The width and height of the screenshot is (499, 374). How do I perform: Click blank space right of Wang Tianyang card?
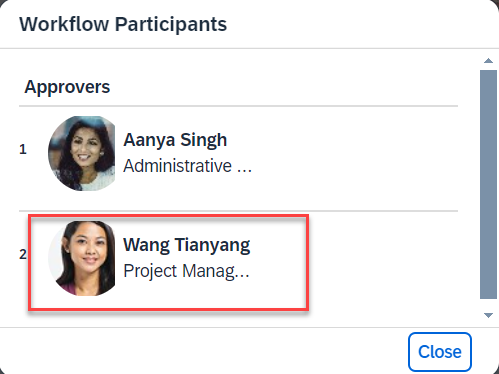(383, 263)
